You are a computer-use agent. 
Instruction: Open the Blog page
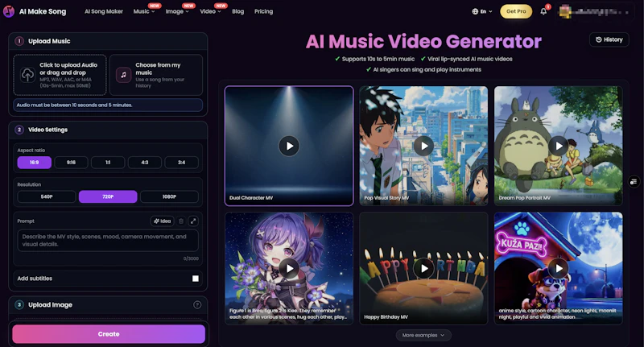coord(237,11)
